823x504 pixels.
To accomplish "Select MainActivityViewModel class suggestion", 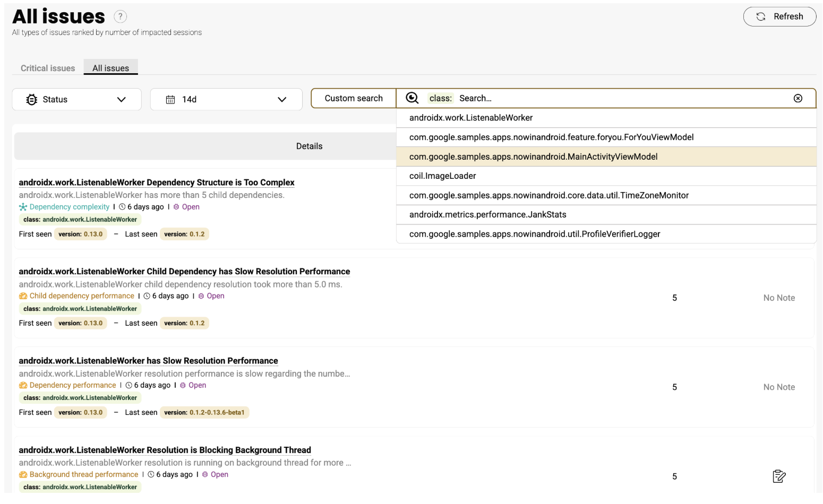I will point(606,157).
